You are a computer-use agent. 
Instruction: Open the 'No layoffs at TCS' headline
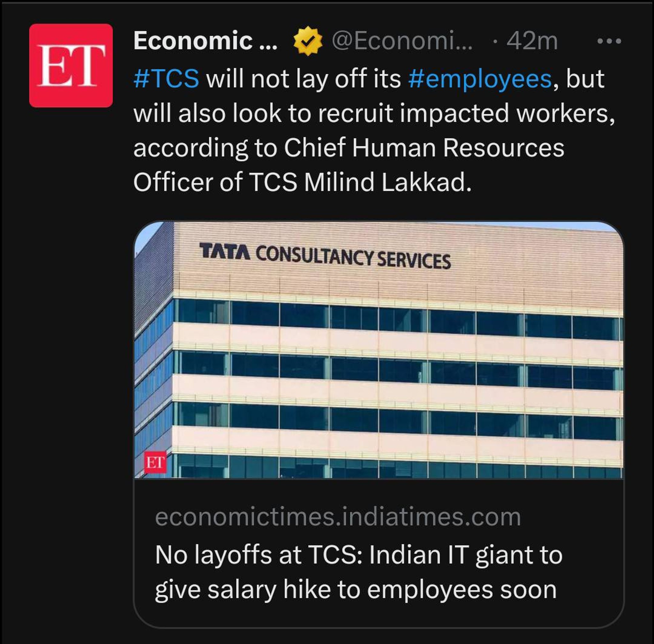click(358, 555)
